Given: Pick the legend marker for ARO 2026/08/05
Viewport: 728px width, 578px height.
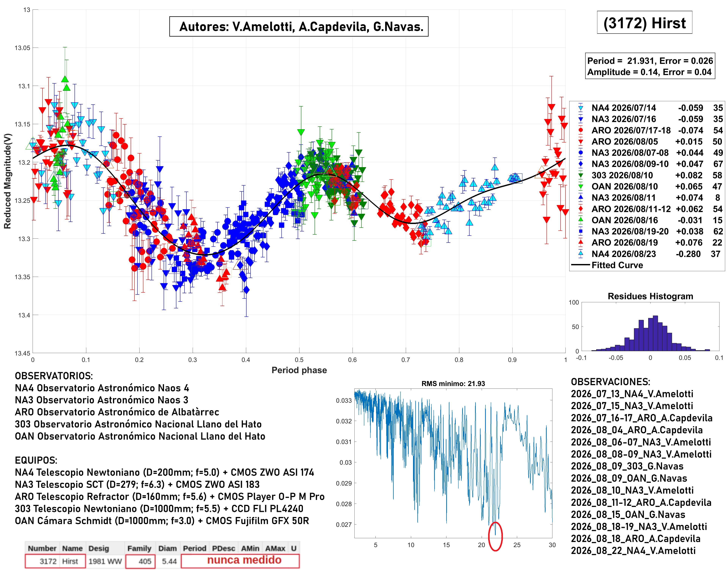Looking at the screenshot, I should (581, 142).
